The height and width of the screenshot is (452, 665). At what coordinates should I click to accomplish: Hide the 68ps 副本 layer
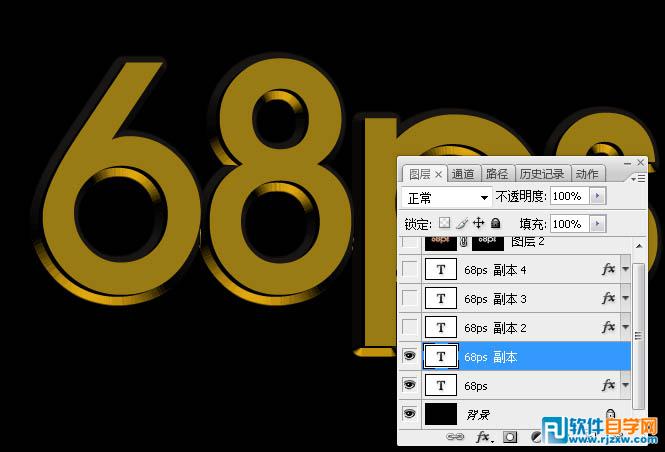pos(409,356)
